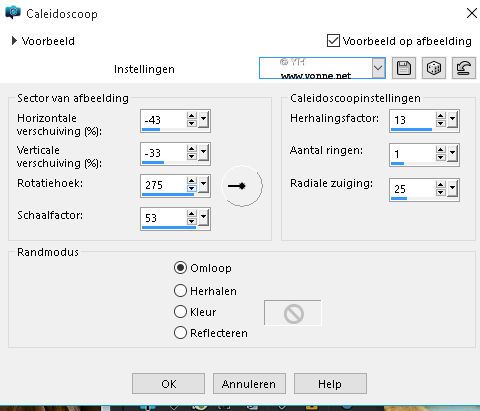Open Schaalfactor slider dropdown arrow
480x411 pixels.
click(x=203, y=219)
